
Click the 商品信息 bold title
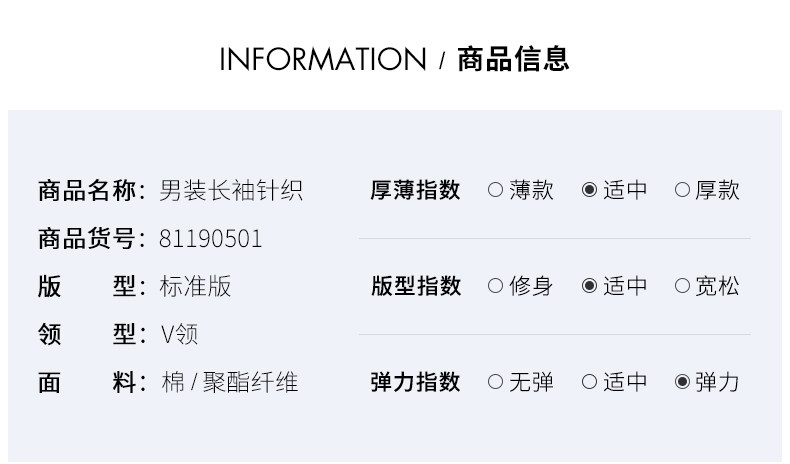click(x=513, y=59)
